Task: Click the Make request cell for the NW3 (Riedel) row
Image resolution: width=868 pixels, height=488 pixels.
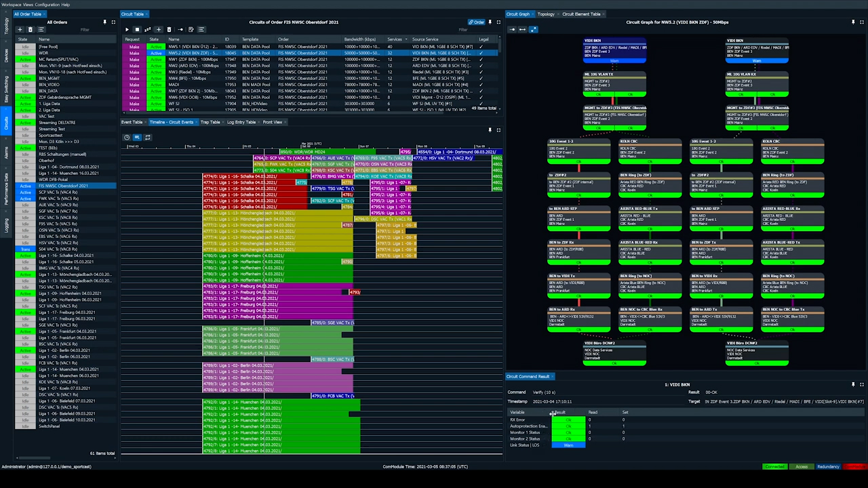Action: pyautogui.click(x=134, y=72)
